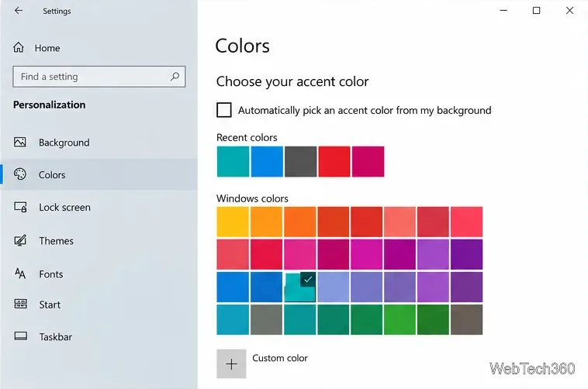Open the Themes settings page
The image size is (588, 389).
(x=99, y=240)
